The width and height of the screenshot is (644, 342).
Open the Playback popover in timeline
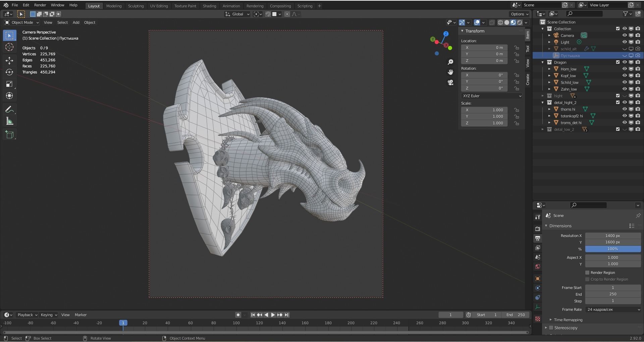click(x=27, y=315)
